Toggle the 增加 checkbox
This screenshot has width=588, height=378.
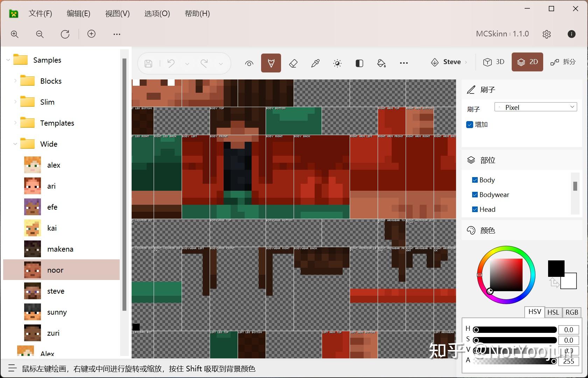470,124
